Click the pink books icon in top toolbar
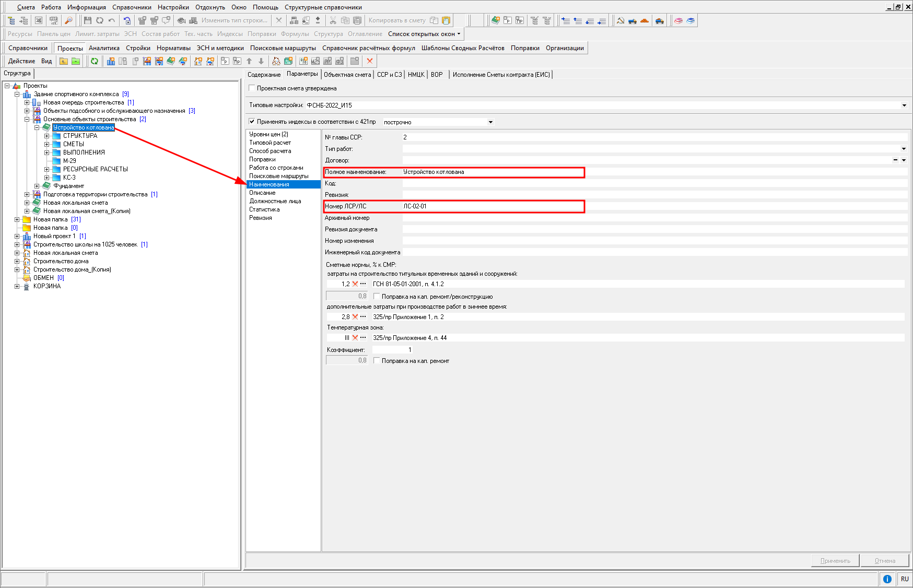 [x=678, y=20]
